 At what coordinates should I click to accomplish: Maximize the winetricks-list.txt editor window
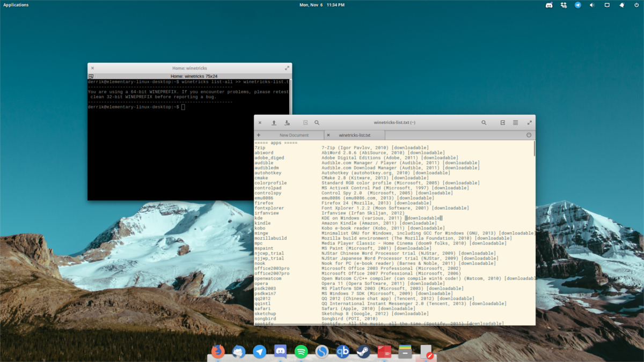click(529, 123)
